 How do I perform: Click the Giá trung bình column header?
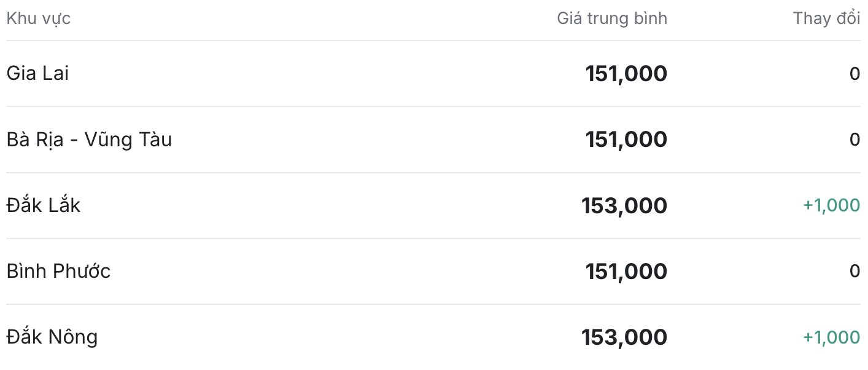612,18
